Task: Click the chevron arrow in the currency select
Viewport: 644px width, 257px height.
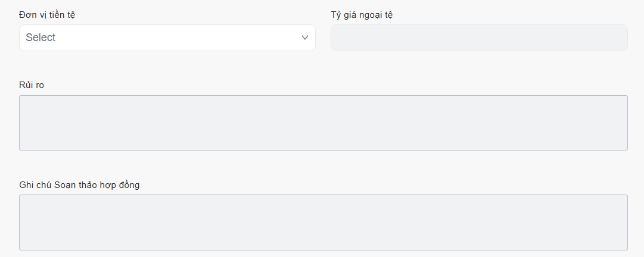Action: click(x=305, y=37)
